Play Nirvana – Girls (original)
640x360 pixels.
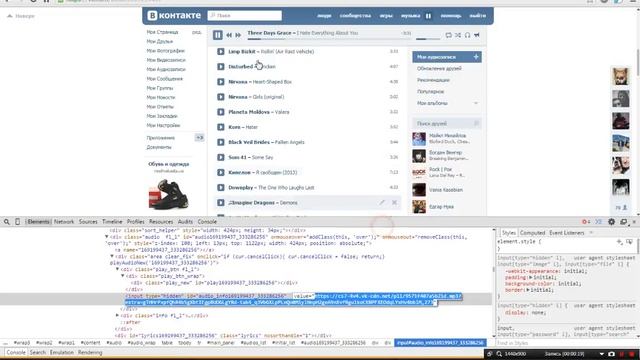point(221,97)
